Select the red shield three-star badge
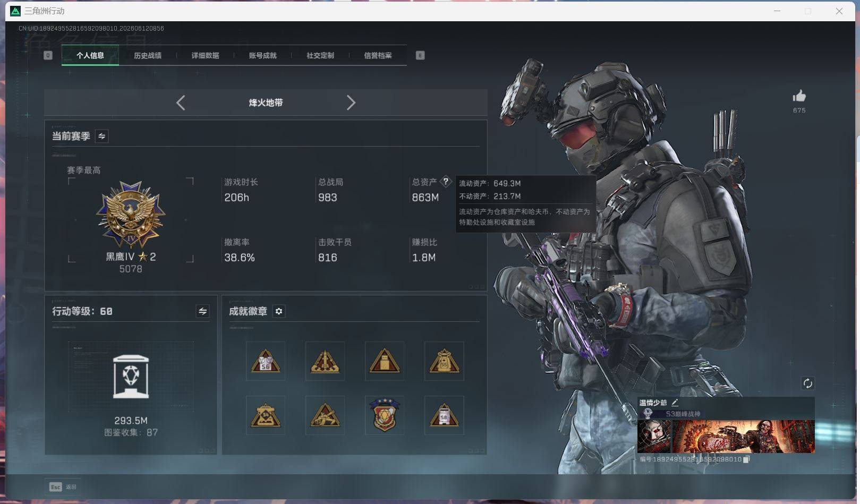This screenshot has width=860, height=504. point(385,415)
